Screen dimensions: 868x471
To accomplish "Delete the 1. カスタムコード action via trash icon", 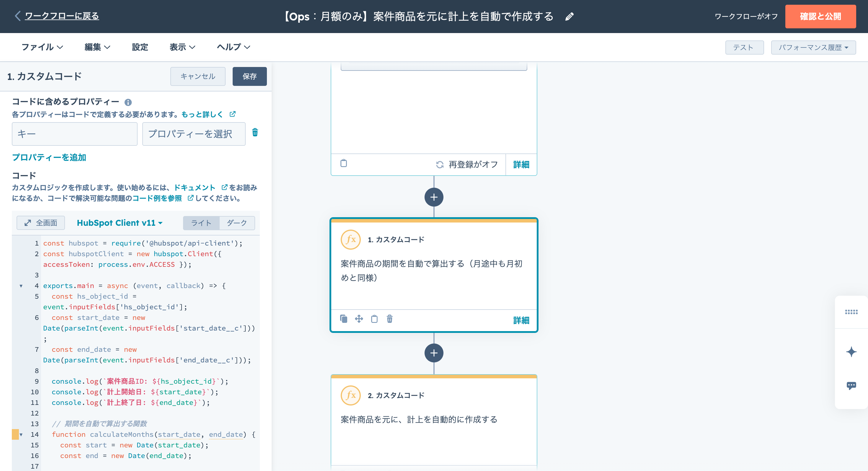I will (x=389, y=319).
